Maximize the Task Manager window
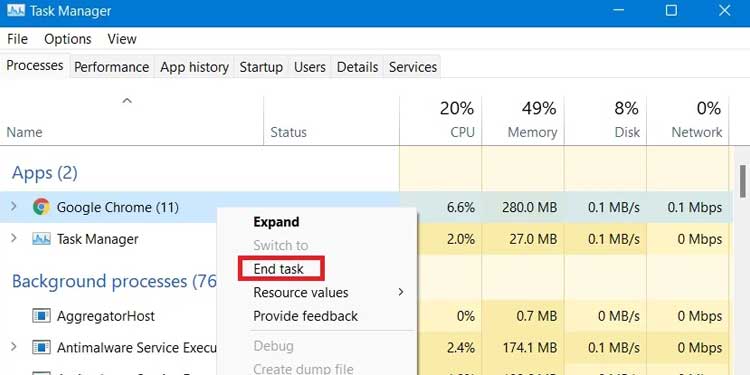750x375 pixels. [x=671, y=11]
